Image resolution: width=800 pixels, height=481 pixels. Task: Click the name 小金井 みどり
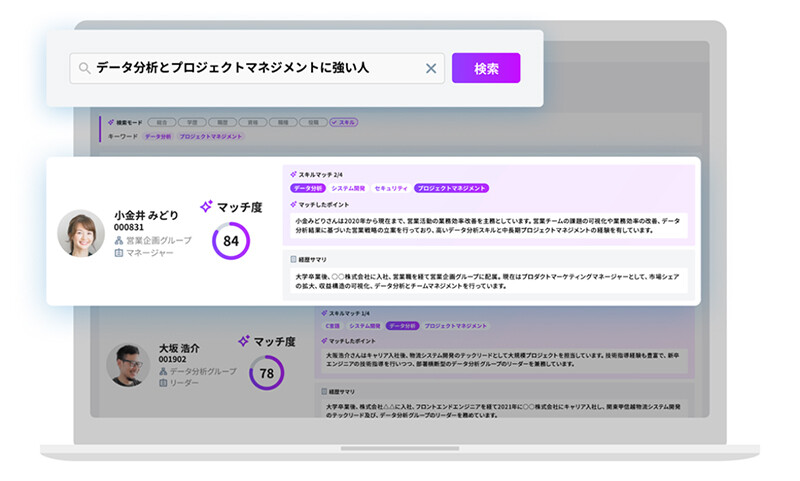tap(146, 215)
